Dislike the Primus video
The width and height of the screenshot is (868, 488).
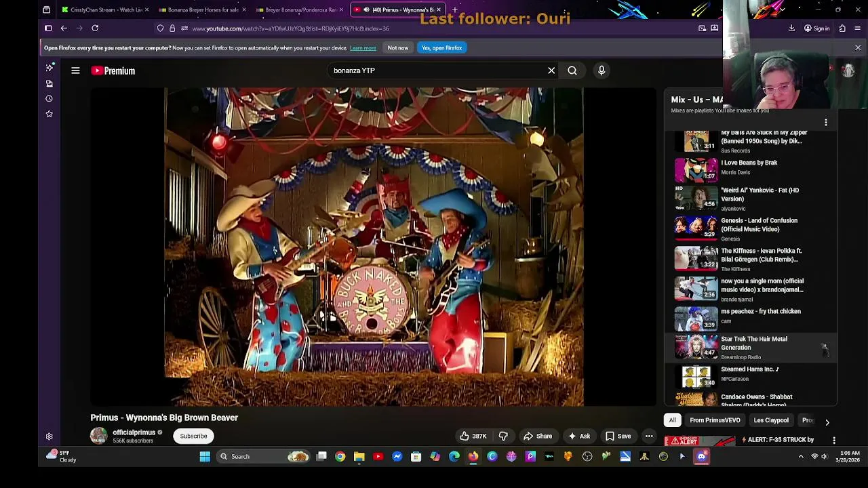click(503, 436)
